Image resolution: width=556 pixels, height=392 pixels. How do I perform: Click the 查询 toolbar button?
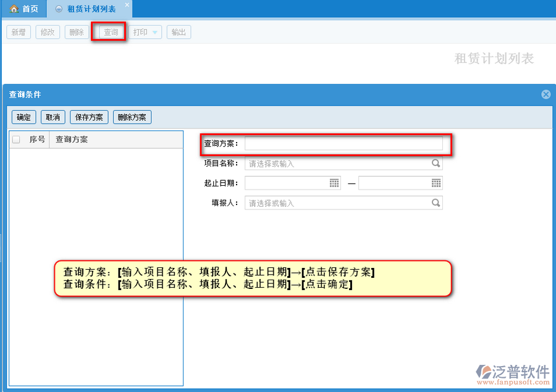(111, 32)
